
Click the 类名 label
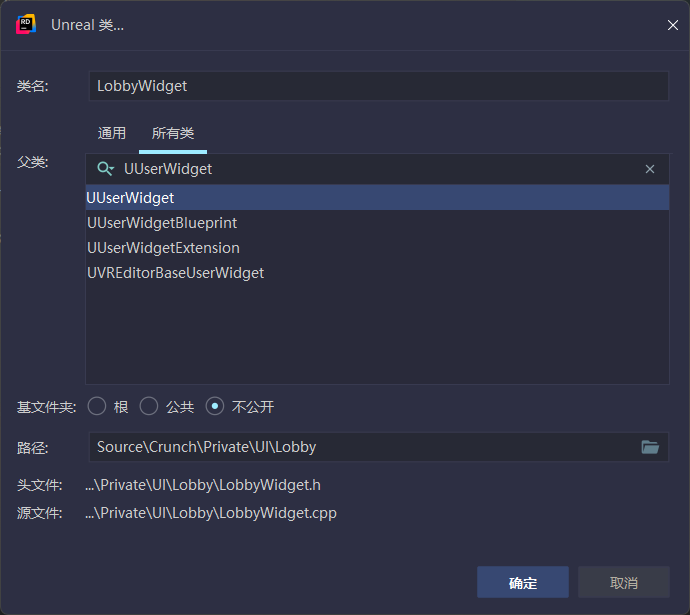tap(33, 86)
